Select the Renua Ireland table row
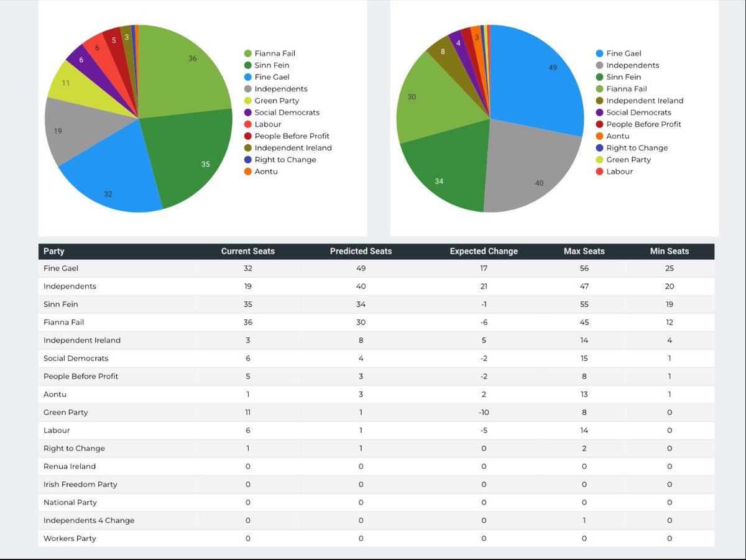Screen dimensions: 746x560 376,466
